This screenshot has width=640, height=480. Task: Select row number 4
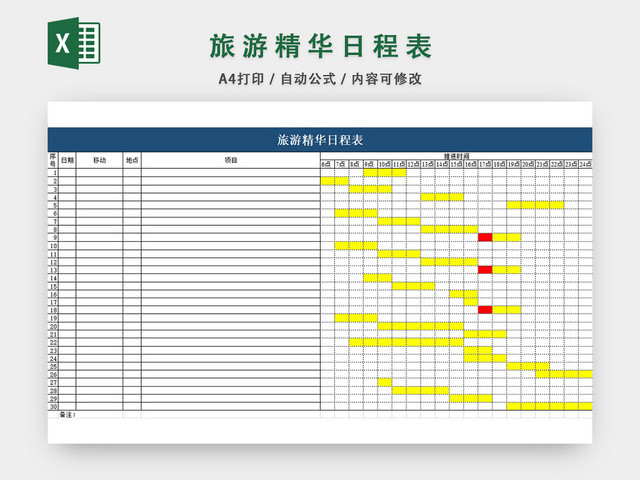(x=53, y=197)
